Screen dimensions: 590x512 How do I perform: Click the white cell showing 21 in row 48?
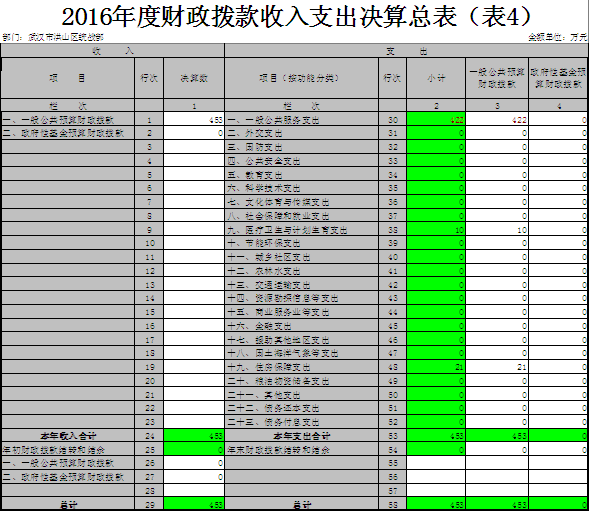(497, 367)
